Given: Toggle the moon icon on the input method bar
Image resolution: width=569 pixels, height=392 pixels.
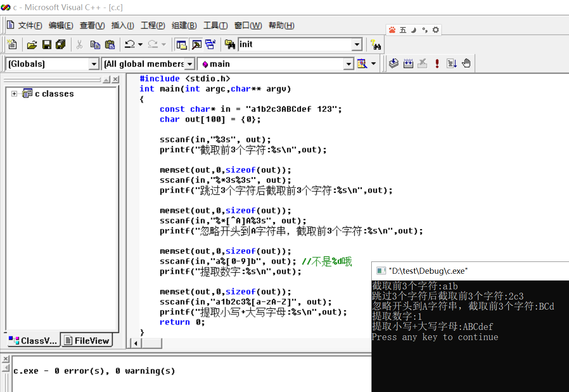Looking at the screenshot, I should (413, 30).
